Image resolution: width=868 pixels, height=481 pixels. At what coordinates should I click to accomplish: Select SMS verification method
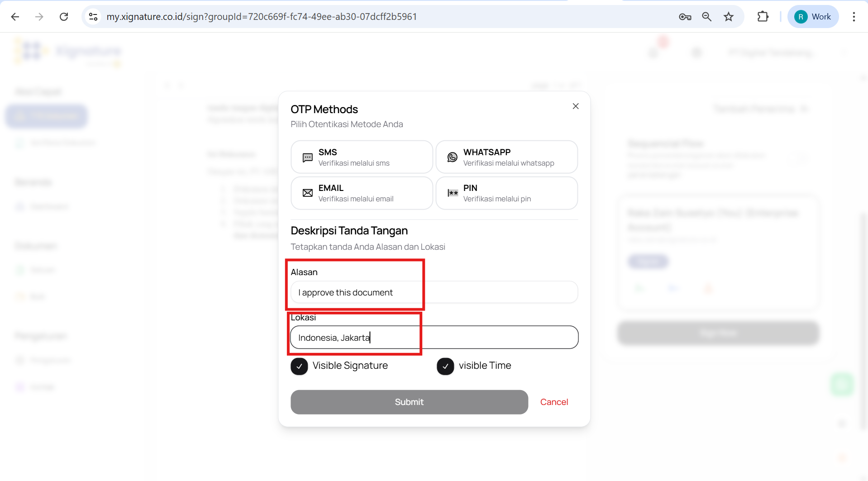362,157
